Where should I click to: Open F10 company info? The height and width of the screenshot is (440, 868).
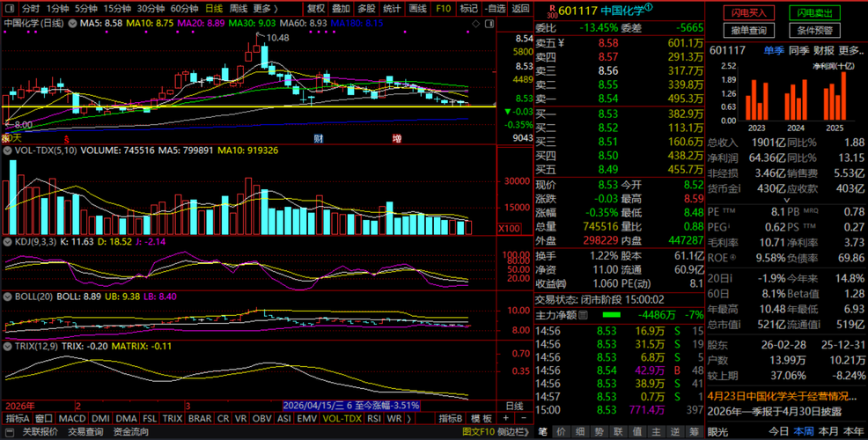click(443, 9)
